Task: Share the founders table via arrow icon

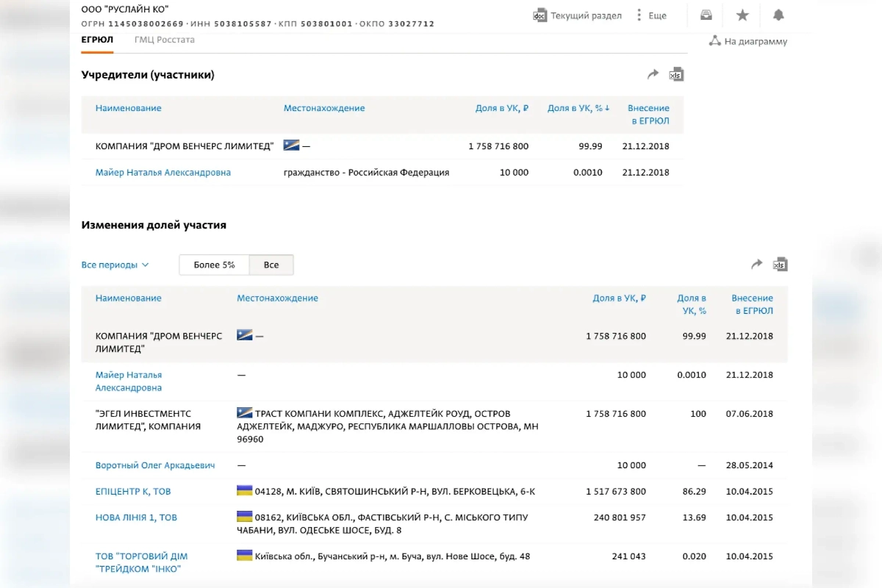Action: (x=653, y=74)
